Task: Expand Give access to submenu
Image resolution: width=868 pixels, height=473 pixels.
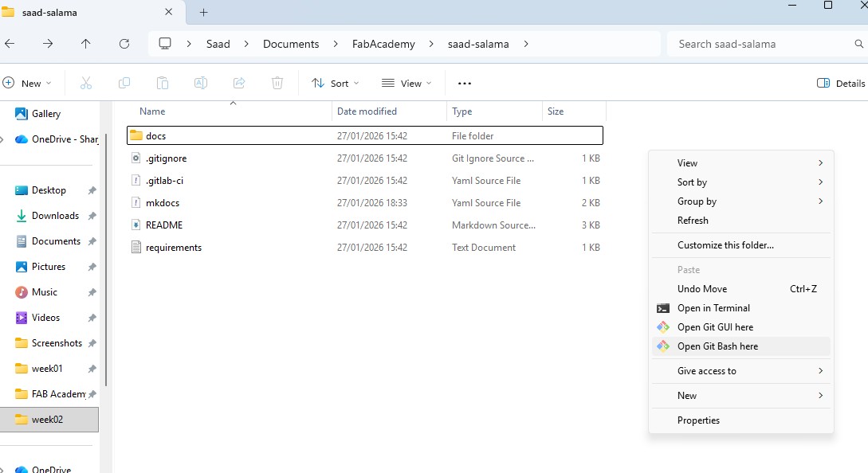Action: (x=741, y=371)
